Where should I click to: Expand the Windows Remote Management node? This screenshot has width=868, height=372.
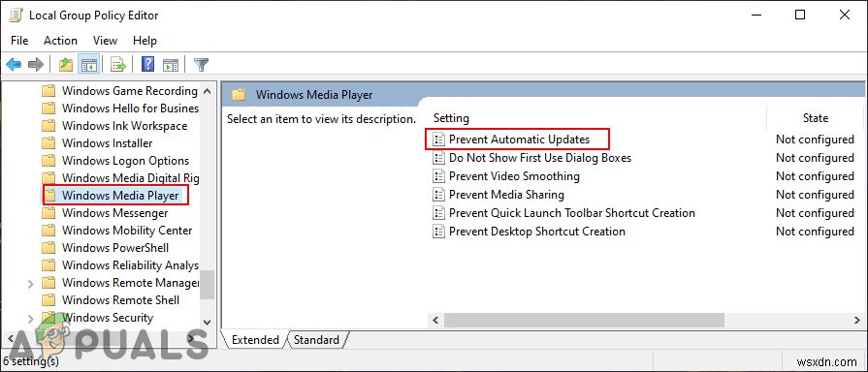(x=30, y=284)
